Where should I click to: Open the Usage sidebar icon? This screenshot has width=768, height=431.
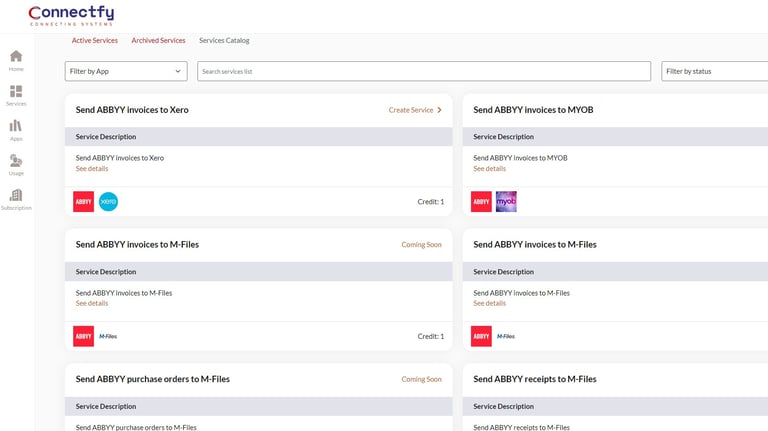click(16, 165)
